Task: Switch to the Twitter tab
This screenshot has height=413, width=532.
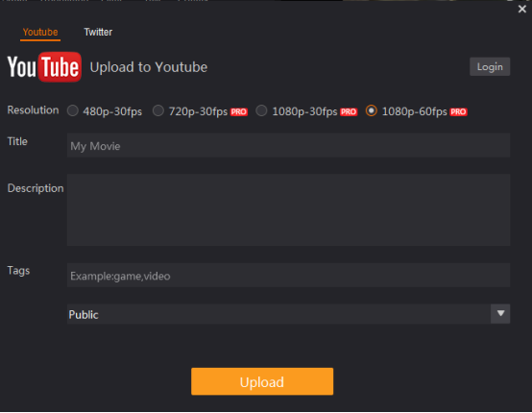Action: (98, 33)
